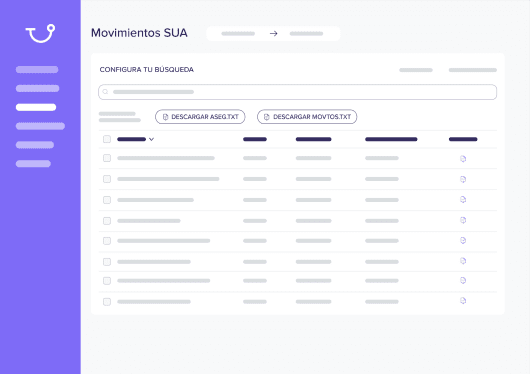
Task: Select the second item in the sidebar menu
Action: tap(37, 89)
